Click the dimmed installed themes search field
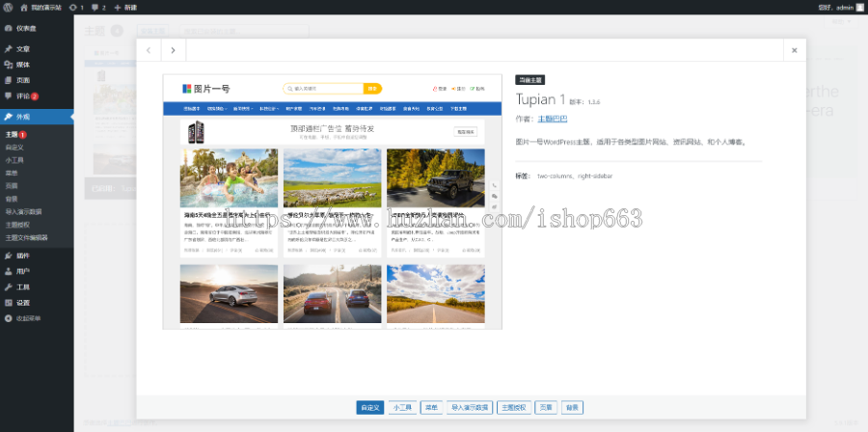Image resolution: width=868 pixels, height=432 pixels. point(244,32)
